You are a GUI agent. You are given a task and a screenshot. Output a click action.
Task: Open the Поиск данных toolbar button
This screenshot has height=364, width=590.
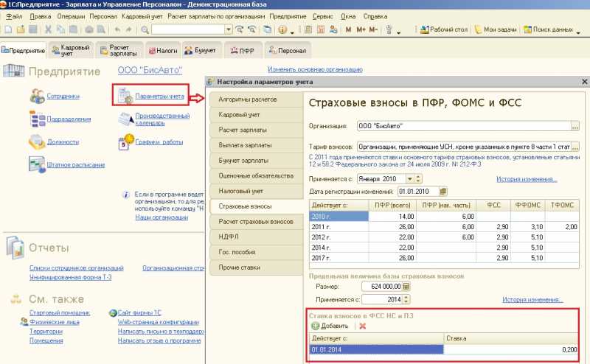click(x=549, y=29)
